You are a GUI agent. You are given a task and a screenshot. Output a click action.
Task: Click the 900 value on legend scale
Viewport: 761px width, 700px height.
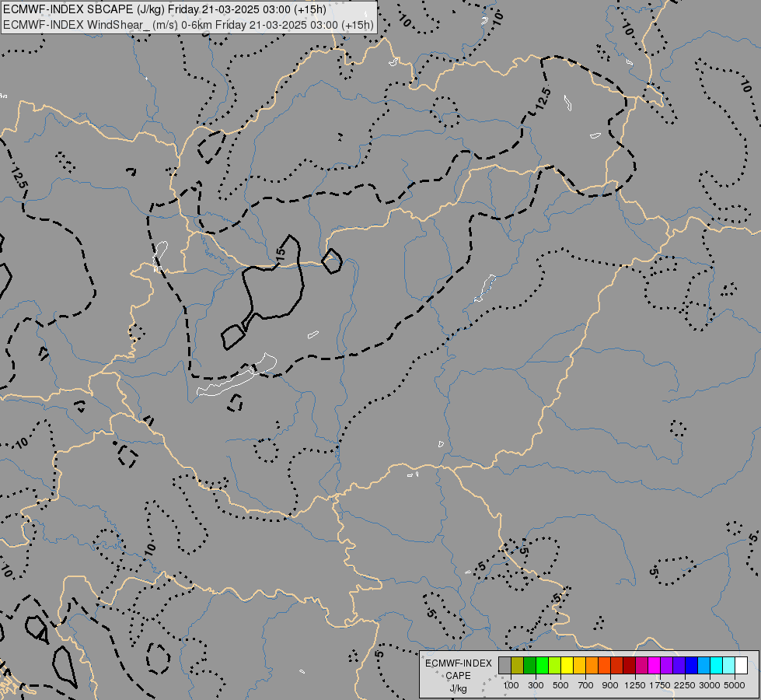tap(610, 685)
